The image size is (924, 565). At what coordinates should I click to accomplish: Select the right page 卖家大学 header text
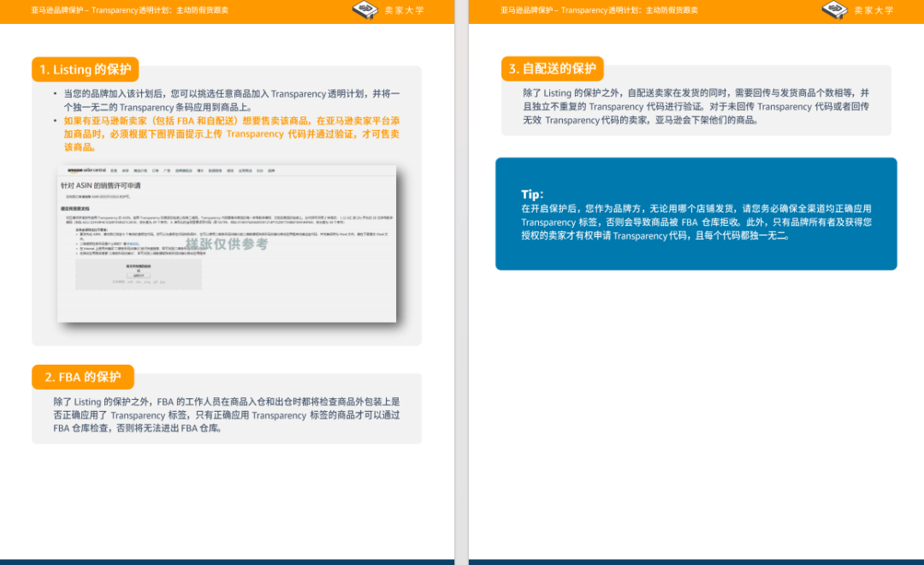[874, 10]
